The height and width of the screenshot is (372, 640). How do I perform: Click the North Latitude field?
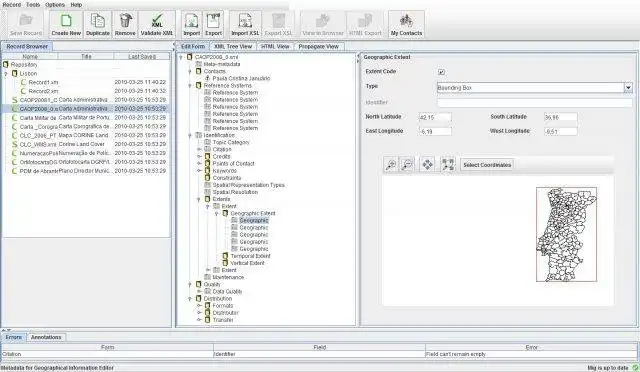[435, 117]
